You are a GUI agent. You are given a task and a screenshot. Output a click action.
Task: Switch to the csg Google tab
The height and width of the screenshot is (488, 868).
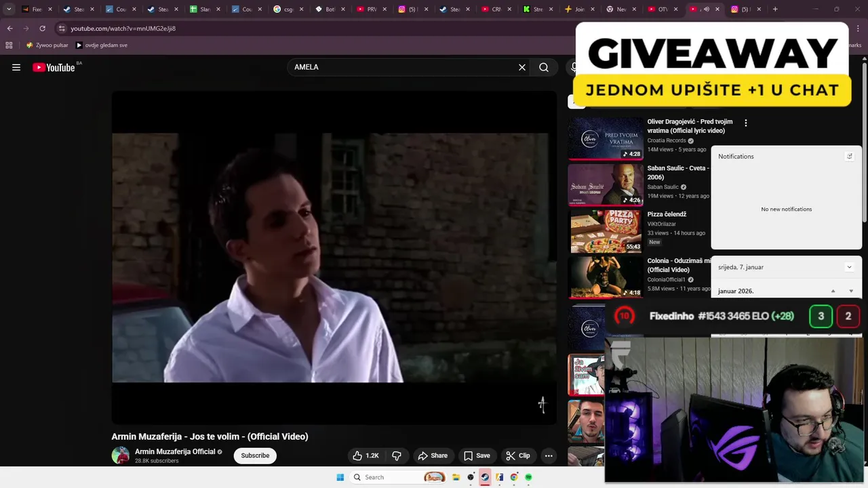[288, 9]
